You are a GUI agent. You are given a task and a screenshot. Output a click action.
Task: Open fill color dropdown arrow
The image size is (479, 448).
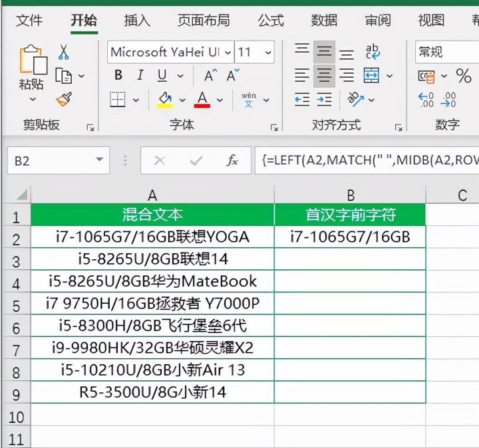tap(182, 100)
